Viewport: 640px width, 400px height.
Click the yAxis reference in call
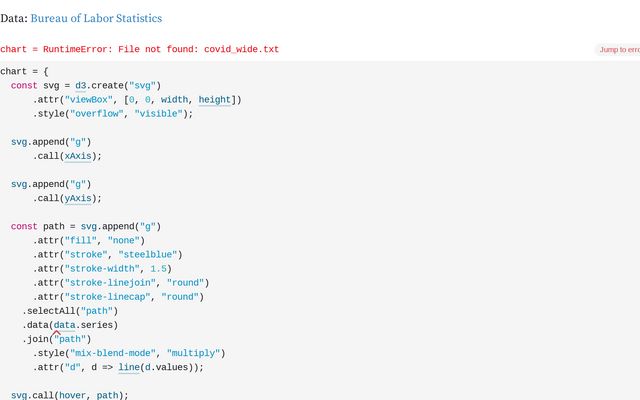click(78, 198)
